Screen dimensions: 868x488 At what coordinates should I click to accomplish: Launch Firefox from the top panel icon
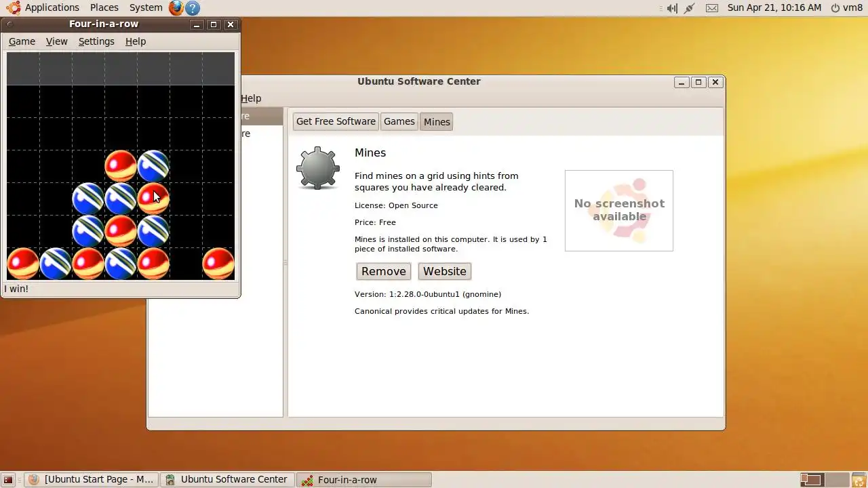(176, 8)
